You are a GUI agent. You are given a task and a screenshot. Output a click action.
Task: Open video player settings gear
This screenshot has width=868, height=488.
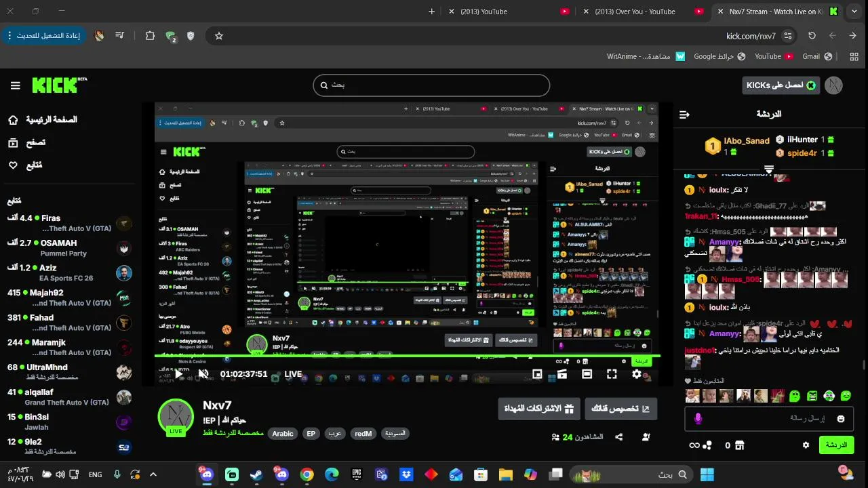637,373
